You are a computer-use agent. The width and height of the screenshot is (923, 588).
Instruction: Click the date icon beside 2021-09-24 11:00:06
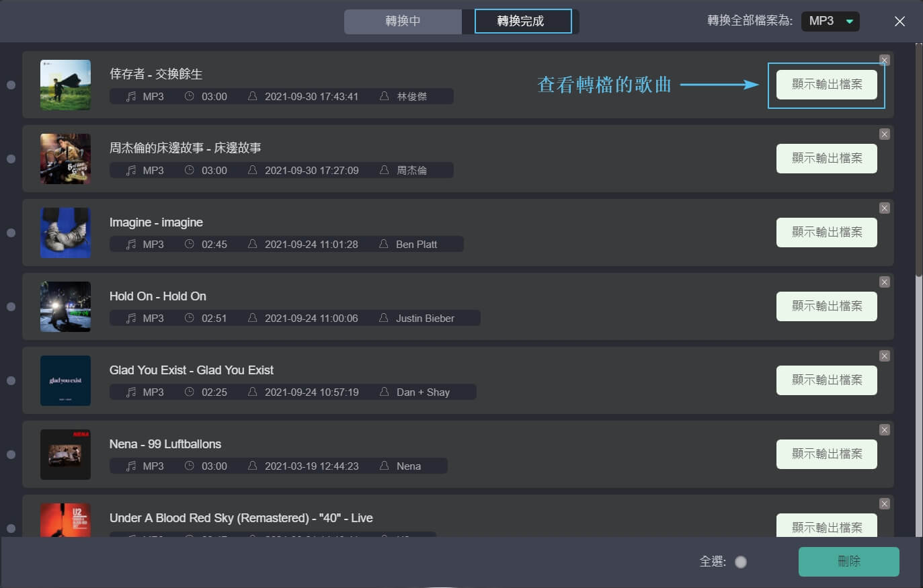click(253, 318)
